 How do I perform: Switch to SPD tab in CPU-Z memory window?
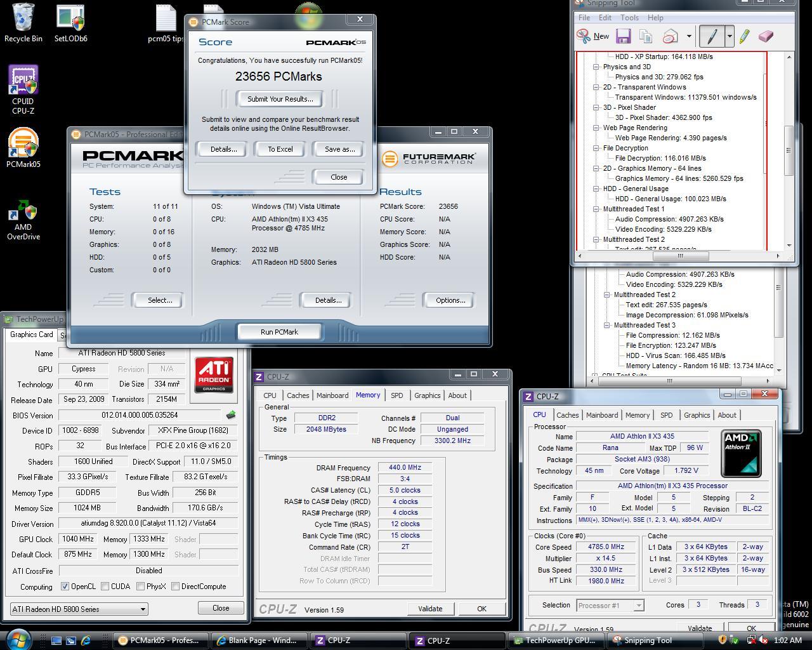coord(396,395)
